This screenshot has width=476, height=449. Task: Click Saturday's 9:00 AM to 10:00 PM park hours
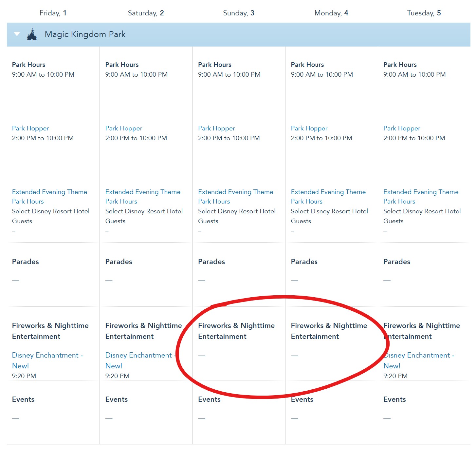click(137, 75)
